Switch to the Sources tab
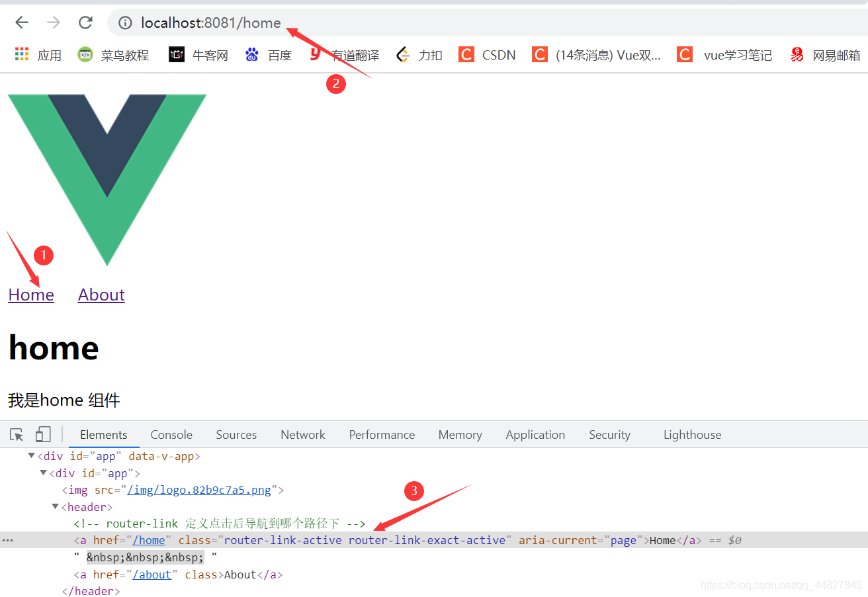Image resolution: width=868 pixels, height=597 pixels. 236,435
